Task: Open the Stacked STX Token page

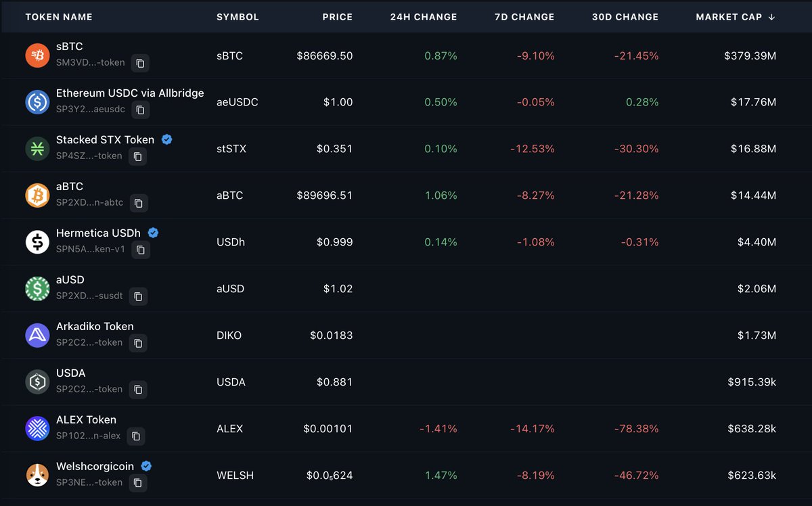Action: 105,140
